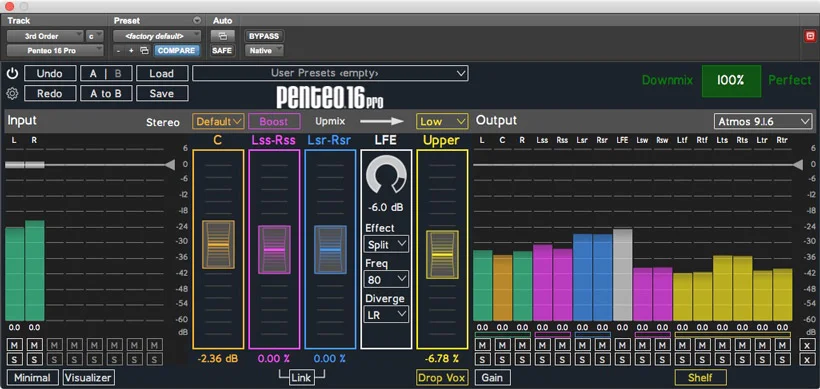
Task: Solo the output L channel
Action: pyautogui.click(x=482, y=359)
